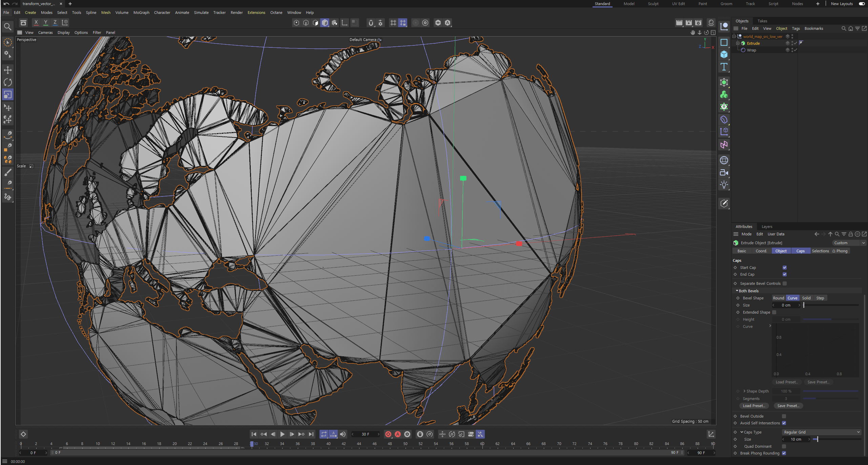Screen dimensions: 868x465
Task: Click Save Preset below Segments
Action: (x=788, y=406)
